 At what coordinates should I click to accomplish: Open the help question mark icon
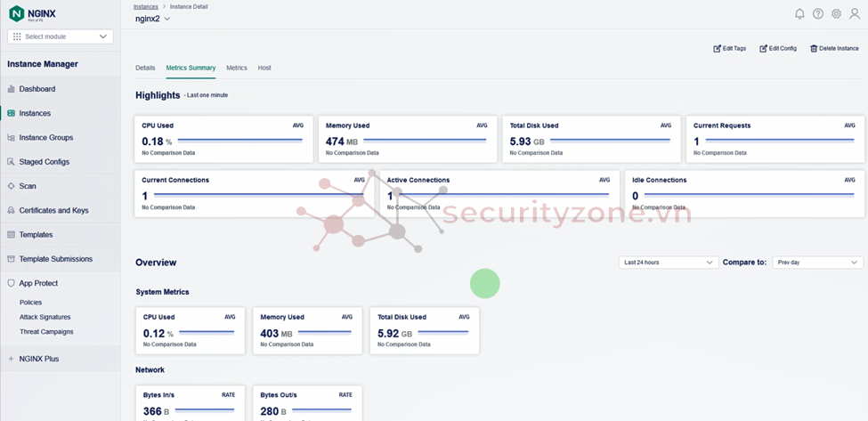click(x=818, y=14)
